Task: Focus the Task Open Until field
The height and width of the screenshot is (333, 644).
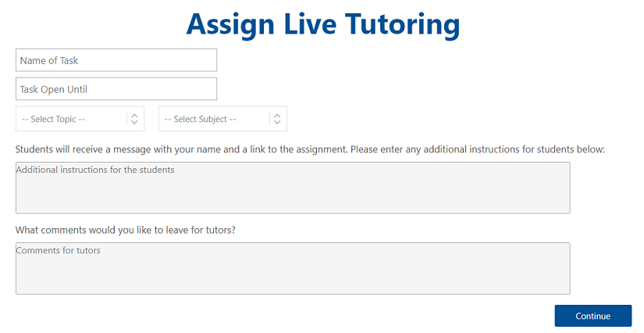Action: click(x=116, y=89)
